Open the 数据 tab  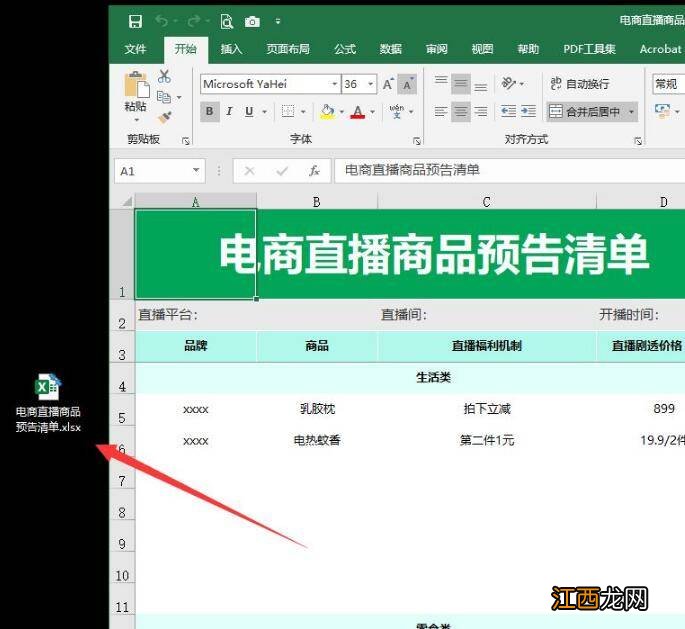(x=391, y=49)
